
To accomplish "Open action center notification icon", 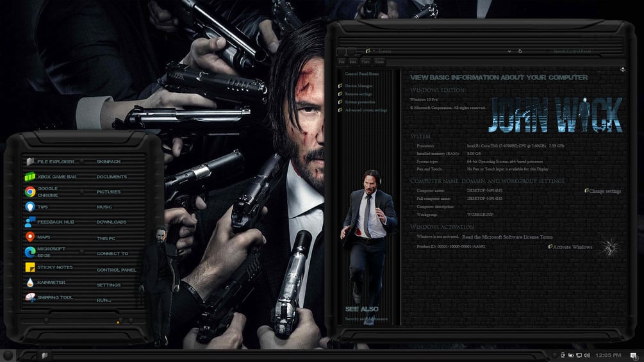I will [634, 356].
